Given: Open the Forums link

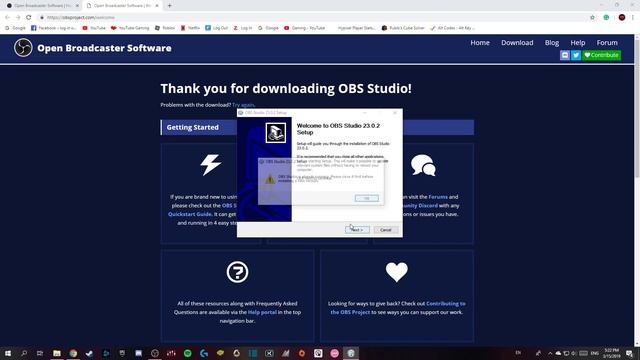Looking at the screenshot, I should click(438, 197).
